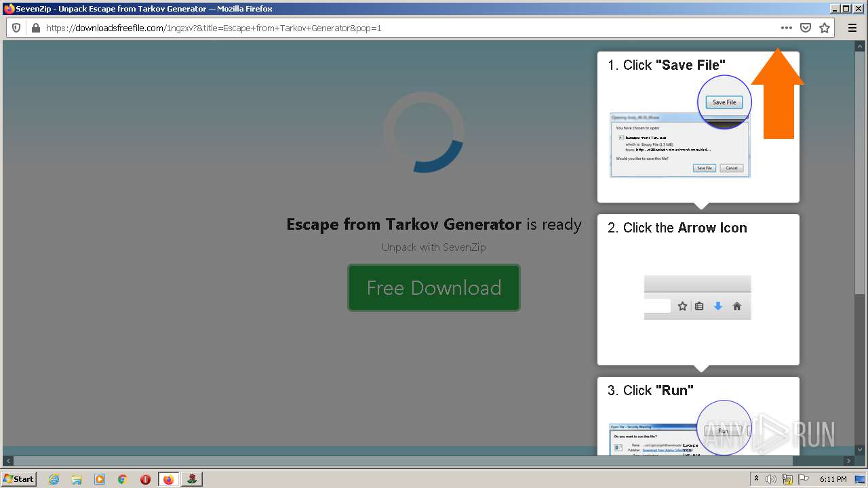
Task: Click vertical scrollbar up arrow
Action: tap(861, 45)
